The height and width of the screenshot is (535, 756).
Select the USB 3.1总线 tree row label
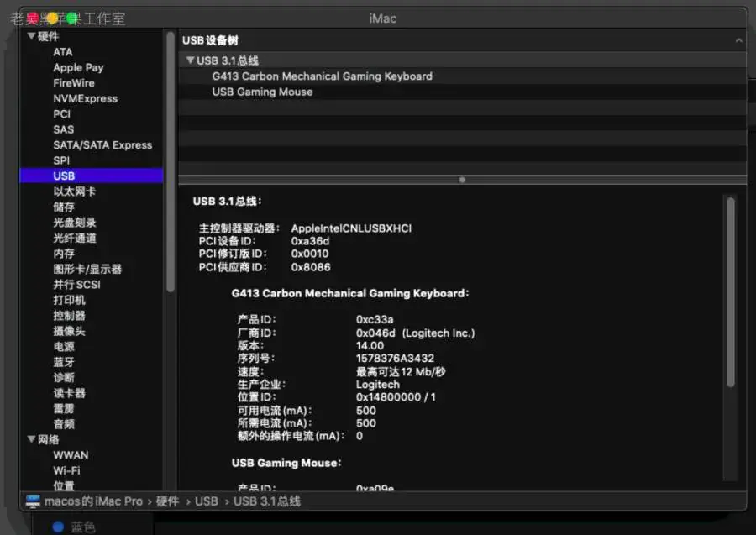tap(228, 60)
